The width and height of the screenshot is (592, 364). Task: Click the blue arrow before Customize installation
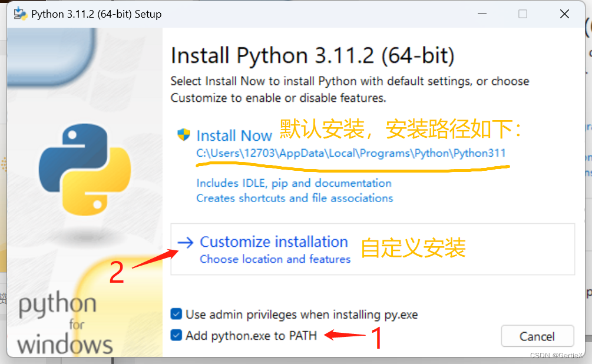(x=187, y=241)
